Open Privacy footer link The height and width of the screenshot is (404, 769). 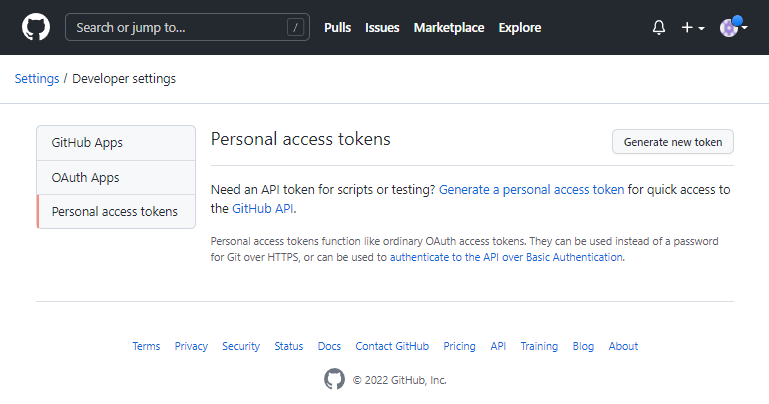click(191, 346)
